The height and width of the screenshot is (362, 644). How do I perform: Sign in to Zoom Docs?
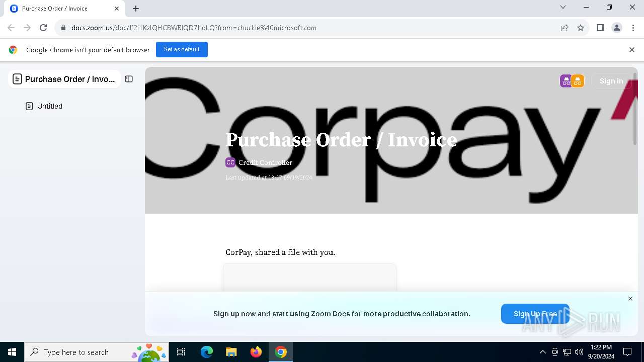[x=611, y=81]
